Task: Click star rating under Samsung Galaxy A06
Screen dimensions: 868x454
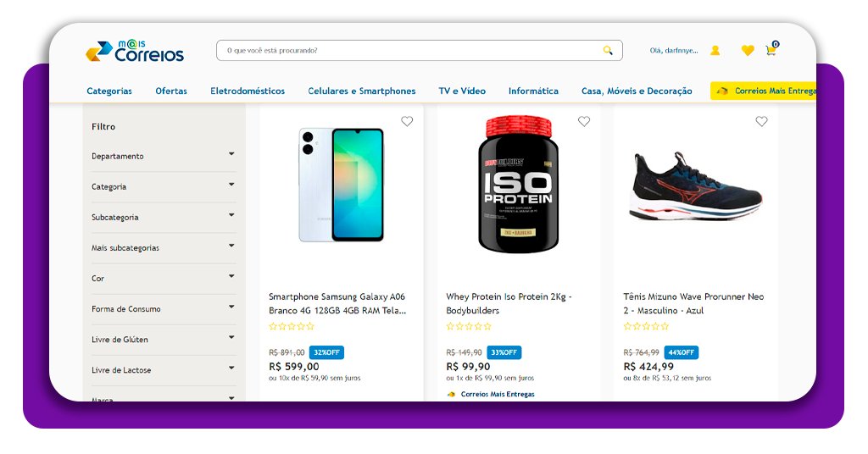Action: 291,326
